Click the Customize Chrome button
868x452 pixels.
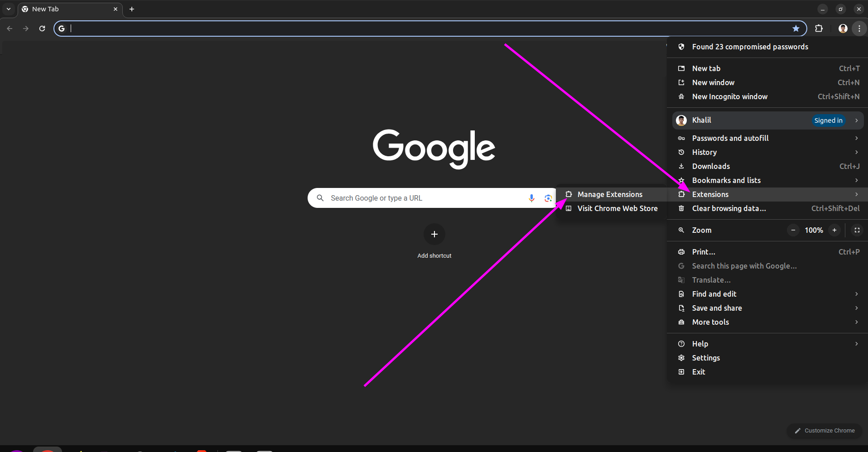[x=825, y=431]
